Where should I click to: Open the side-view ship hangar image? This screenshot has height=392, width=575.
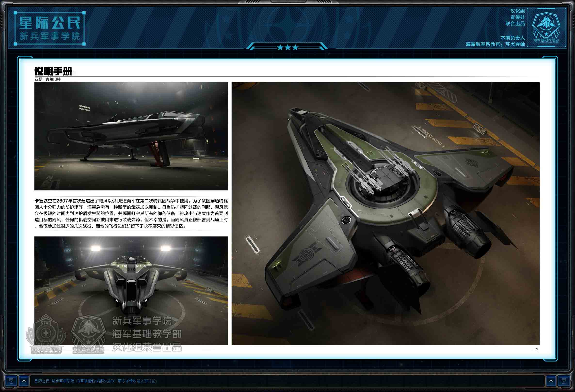(131, 136)
